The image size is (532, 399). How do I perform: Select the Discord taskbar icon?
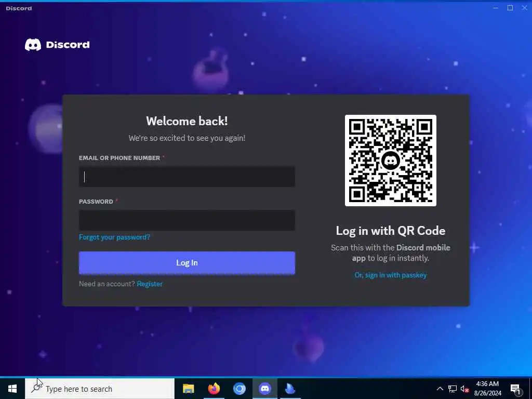(264, 389)
